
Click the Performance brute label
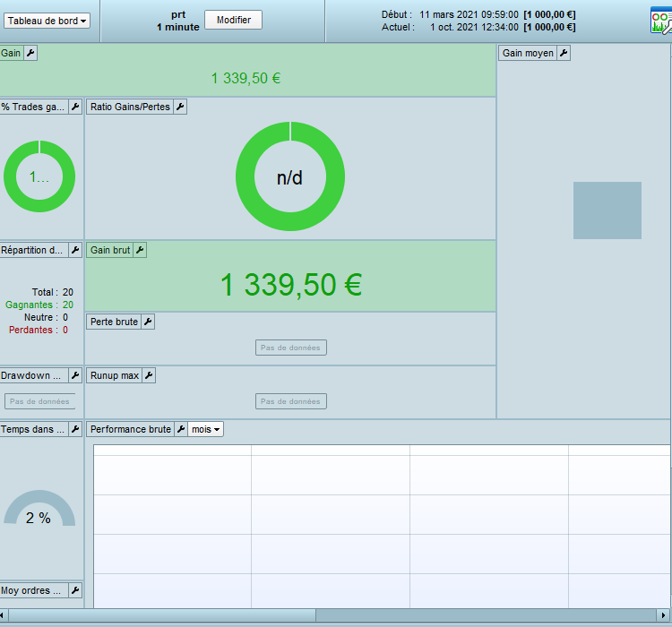point(131,429)
